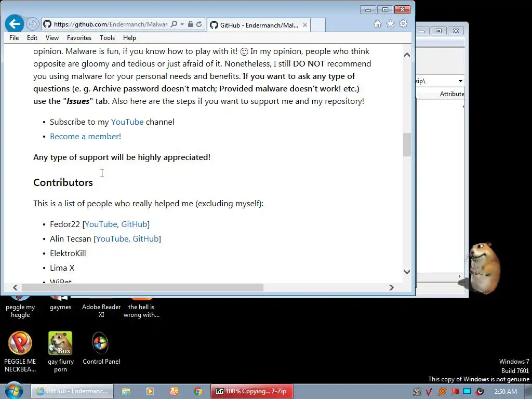The width and height of the screenshot is (532, 399).
Task: Click the Lima X list entry
Action: (x=62, y=268)
